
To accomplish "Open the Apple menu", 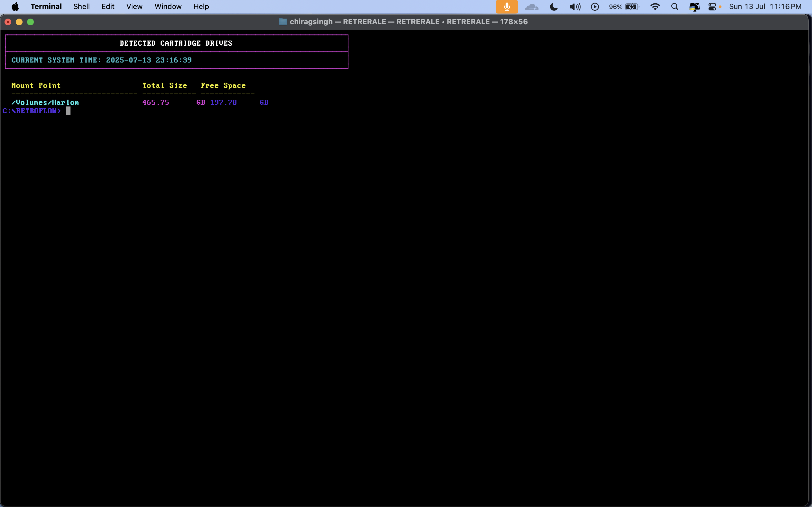I will coord(15,7).
